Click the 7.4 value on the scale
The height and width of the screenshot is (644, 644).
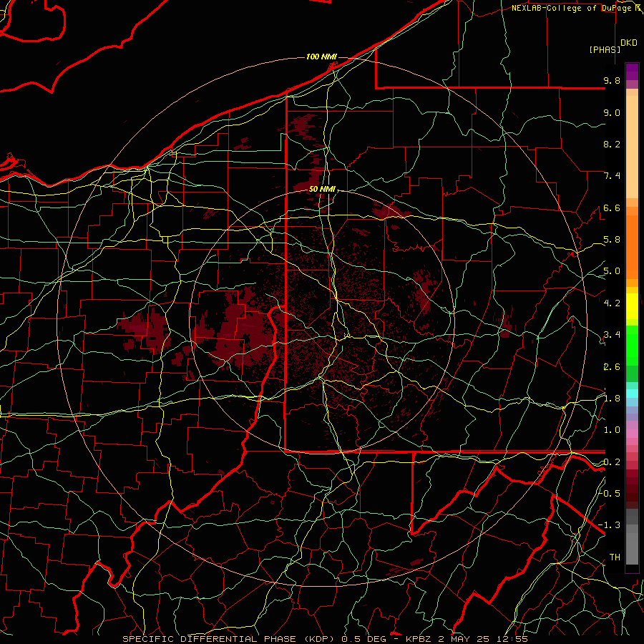click(x=612, y=176)
